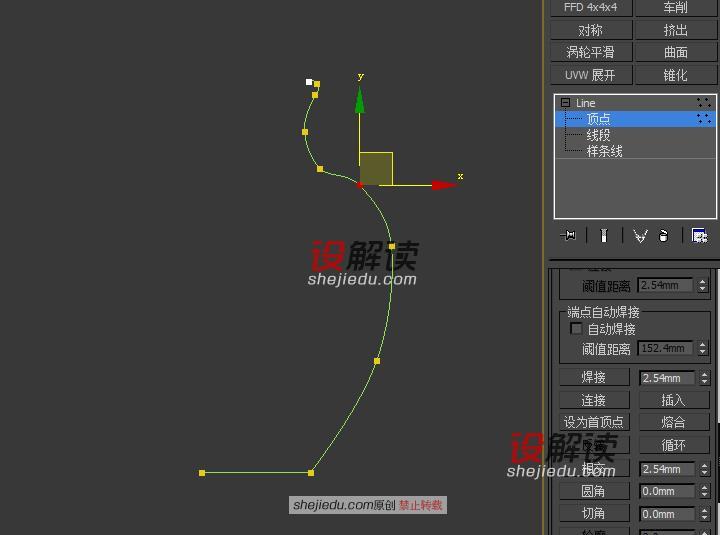
Task: Click the green Y-axis gizmo arrow
Action: [360, 101]
